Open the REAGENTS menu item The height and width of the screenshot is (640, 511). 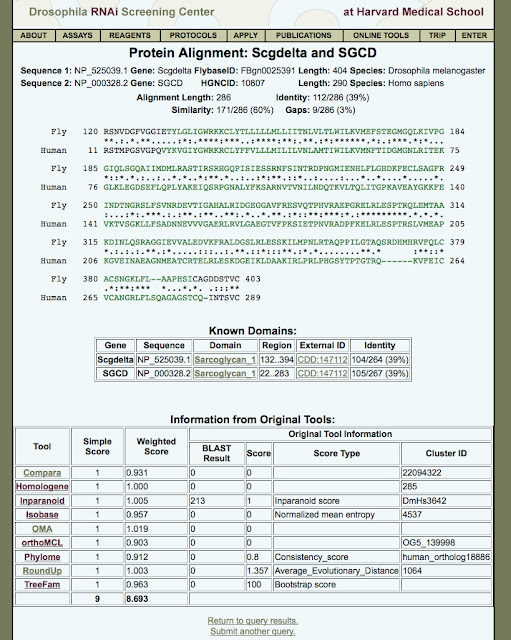(x=130, y=36)
